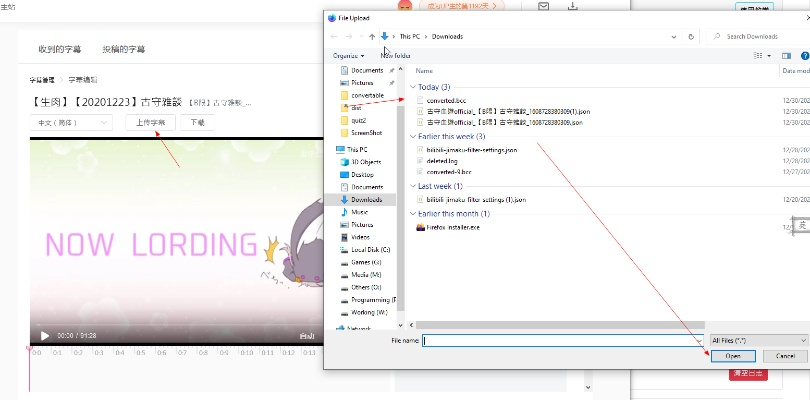Click the Up one level arrow
Viewport: 810px width, 400px height.
(x=372, y=36)
